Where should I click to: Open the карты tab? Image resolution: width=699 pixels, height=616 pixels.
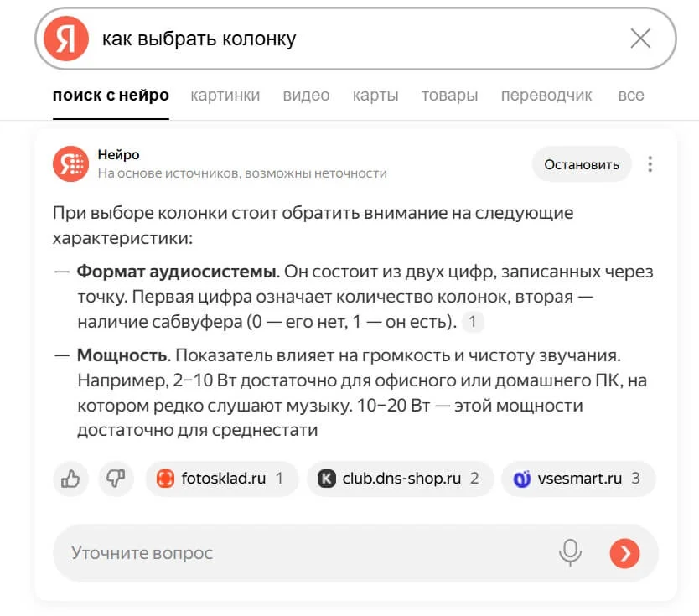(x=375, y=95)
